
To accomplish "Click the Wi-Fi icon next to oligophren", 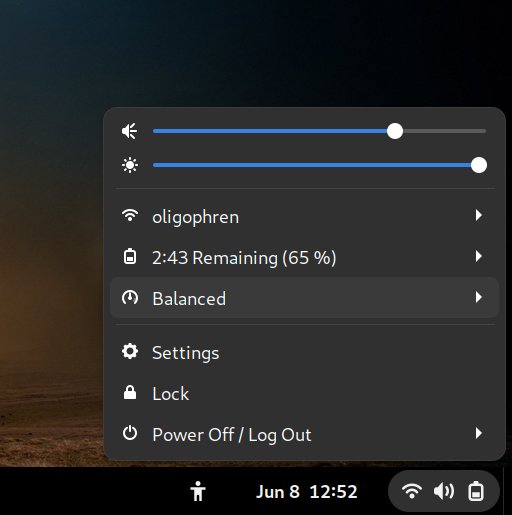I will point(130,215).
